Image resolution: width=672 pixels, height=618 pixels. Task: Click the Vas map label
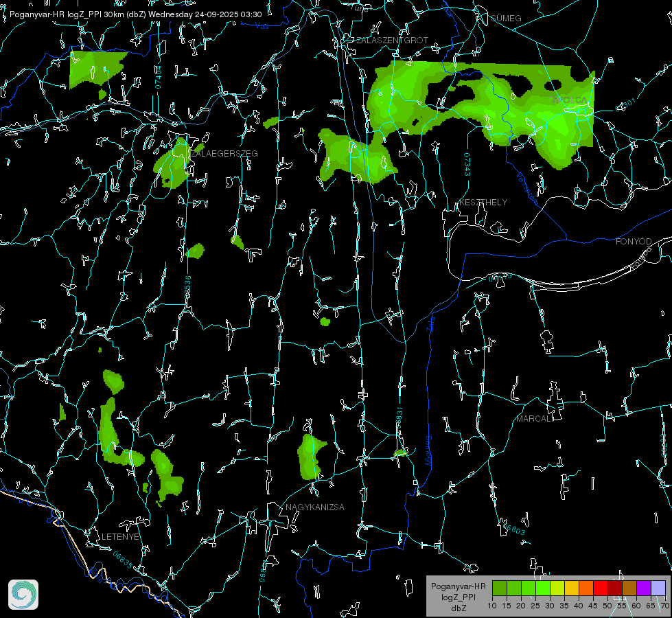click(x=262, y=27)
